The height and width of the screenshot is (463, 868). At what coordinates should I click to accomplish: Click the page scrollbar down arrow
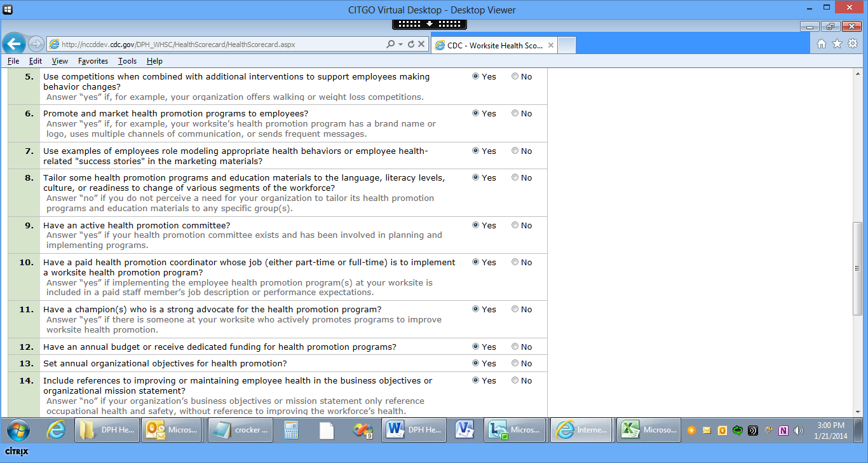pos(857,411)
